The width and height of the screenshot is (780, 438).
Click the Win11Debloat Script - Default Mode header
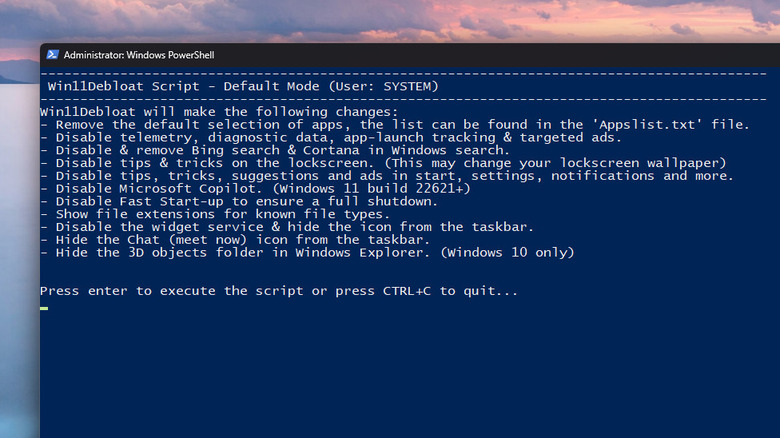click(x=243, y=86)
